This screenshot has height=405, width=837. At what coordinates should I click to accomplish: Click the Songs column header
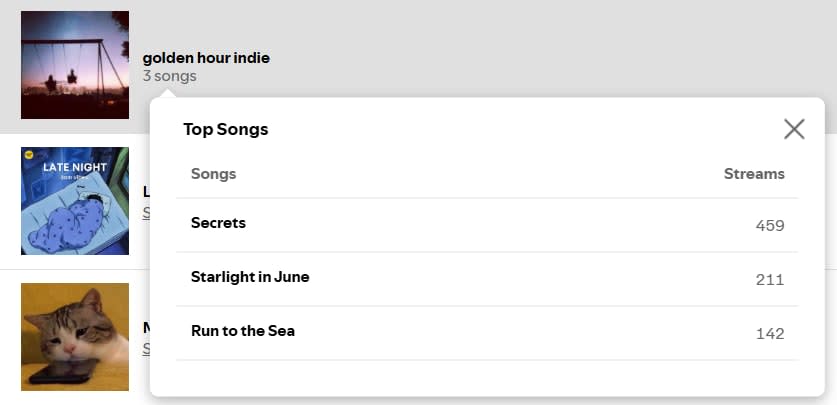pos(213,174)
